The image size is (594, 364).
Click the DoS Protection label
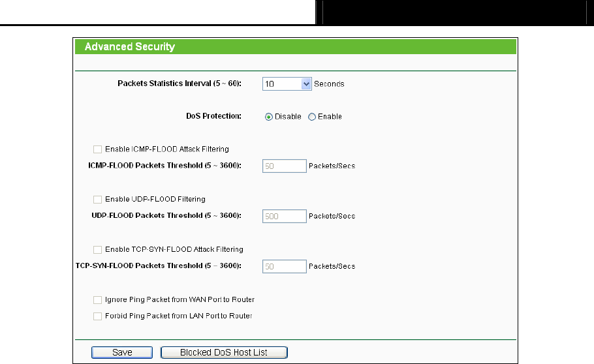coord(213,116)
